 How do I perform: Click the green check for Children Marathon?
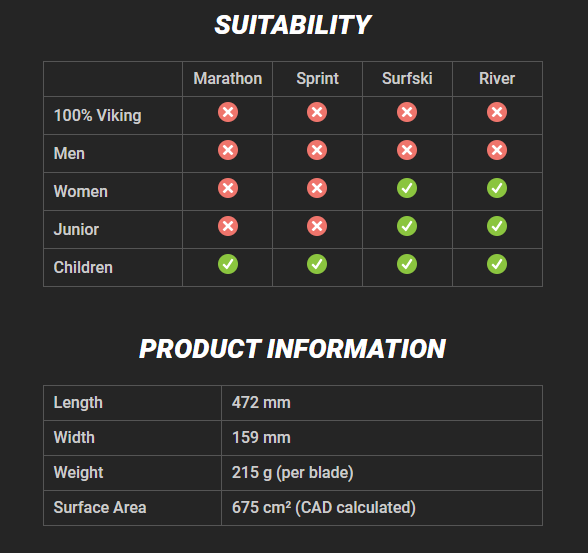click(x=228, y=264)
